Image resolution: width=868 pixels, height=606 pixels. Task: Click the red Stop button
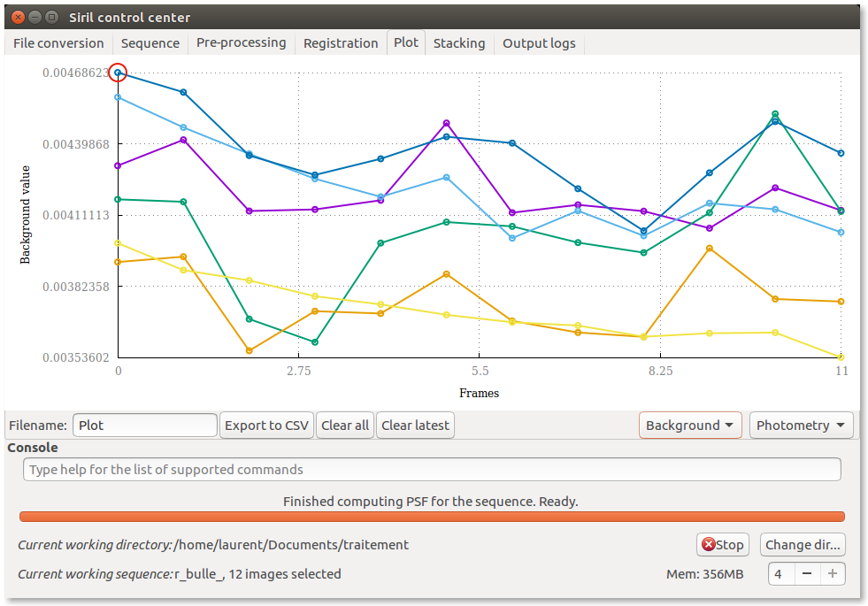722,545
